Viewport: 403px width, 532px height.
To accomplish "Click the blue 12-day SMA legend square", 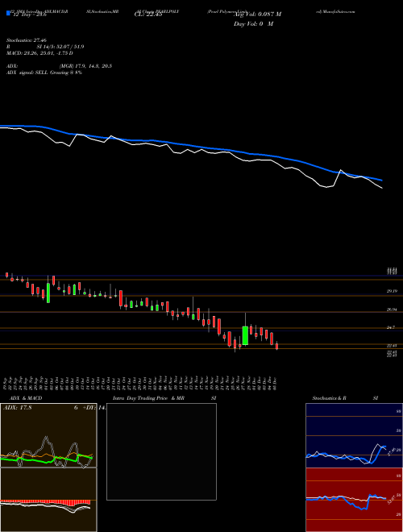I will [8, 14].
